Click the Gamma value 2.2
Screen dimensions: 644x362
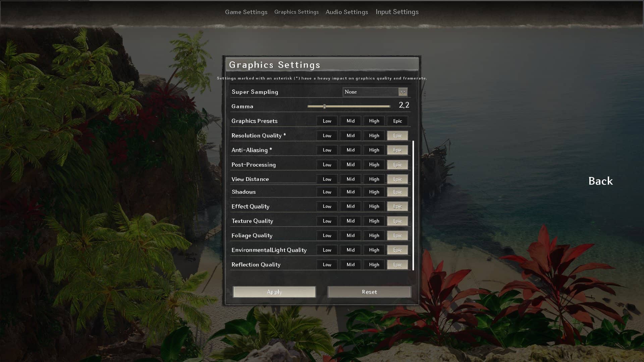pos(404,105)
